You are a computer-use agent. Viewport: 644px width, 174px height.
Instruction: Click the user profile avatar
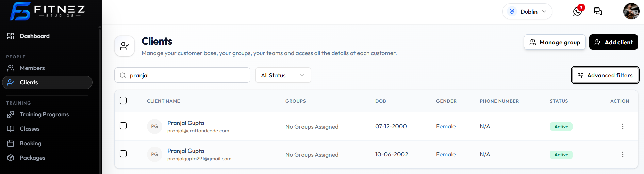[631, 11]
